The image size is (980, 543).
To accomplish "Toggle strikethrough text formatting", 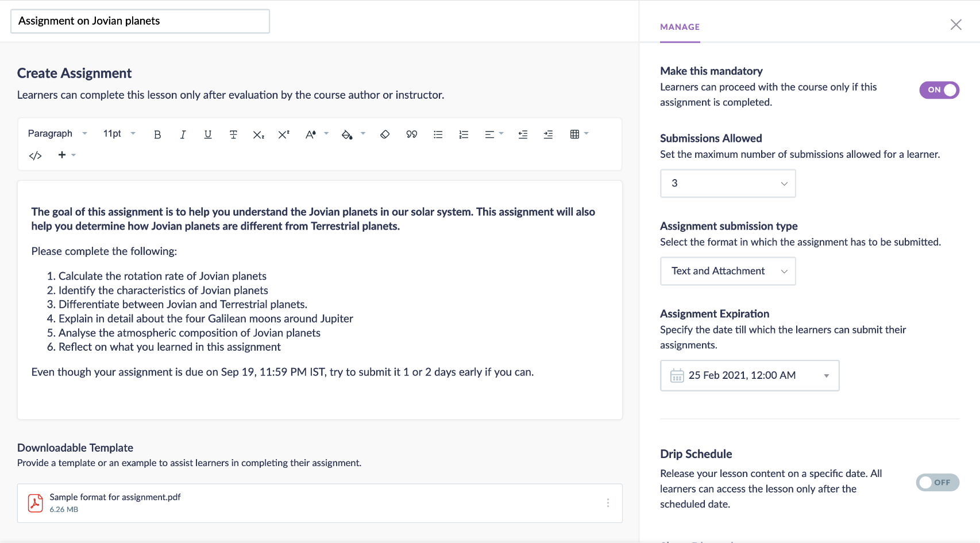I will tap(233, 134).
